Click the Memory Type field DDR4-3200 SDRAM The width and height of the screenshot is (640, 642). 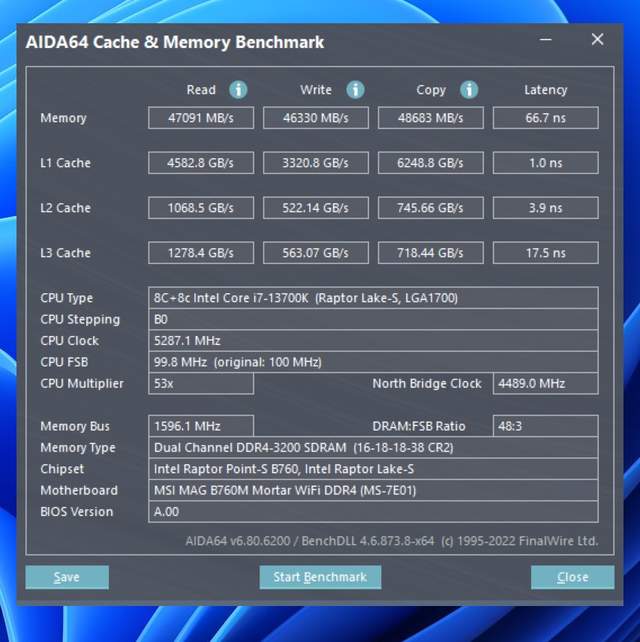click(x=373, y=448)
